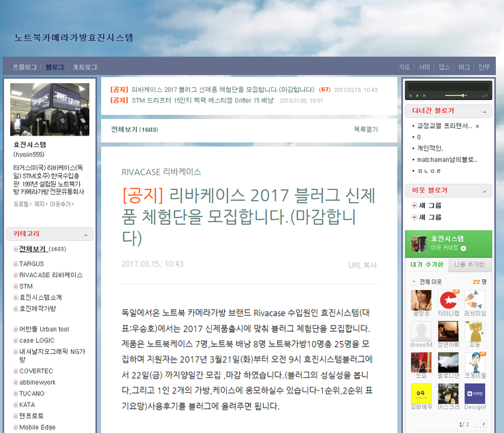The width and height of the screenshot is (504, 433).
Task: Select 어반툴 Urban tool category
Action: (44, 330)
